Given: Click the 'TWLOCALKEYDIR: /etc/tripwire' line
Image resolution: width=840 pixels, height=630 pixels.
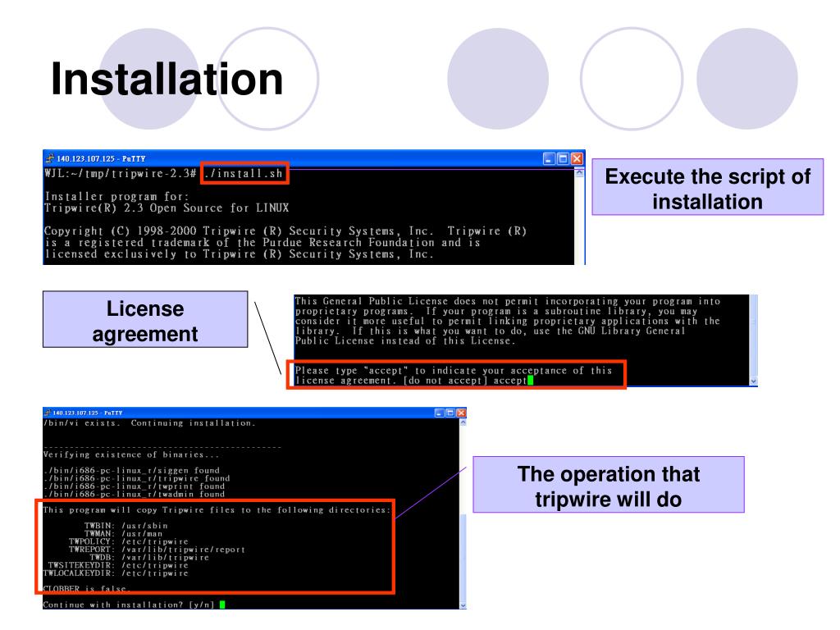Looking at the screenshot, I should [116, 573].
